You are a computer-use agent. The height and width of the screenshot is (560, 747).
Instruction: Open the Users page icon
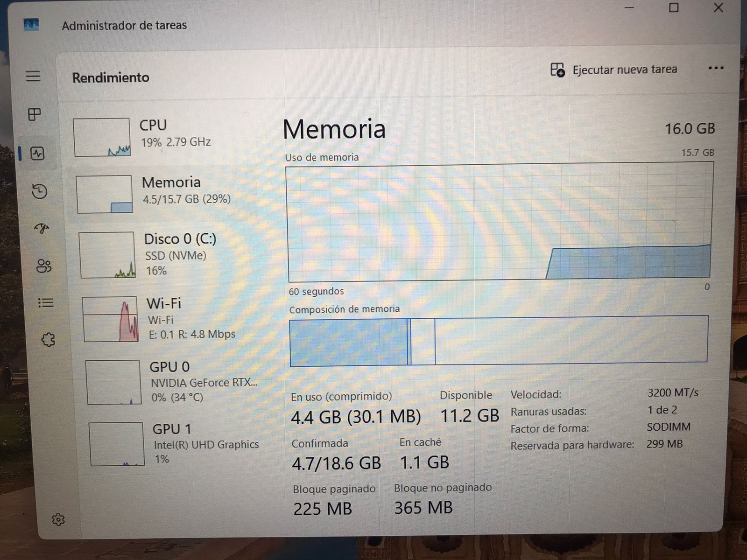(x=44, y=266)
